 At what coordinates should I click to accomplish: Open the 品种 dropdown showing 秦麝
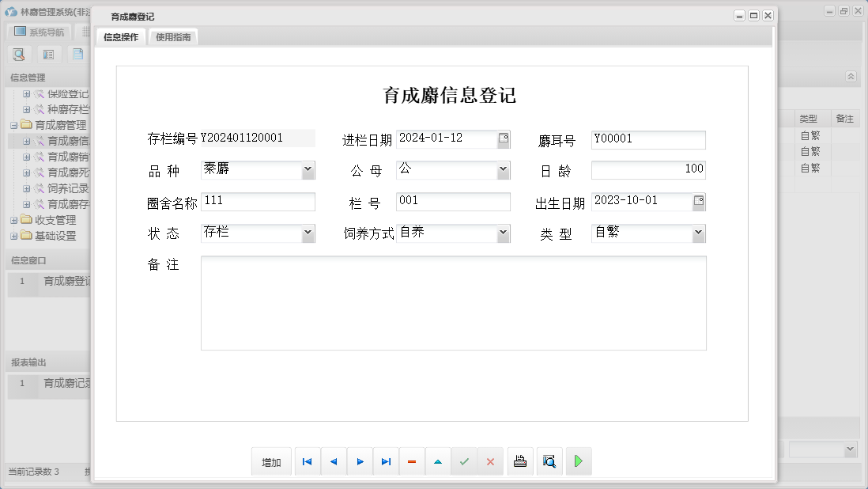pyautogui.click(x=308, y=169)
